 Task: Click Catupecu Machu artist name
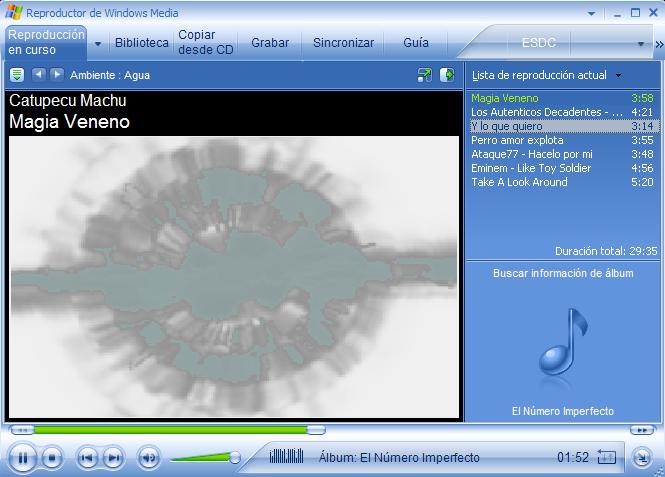[x=68, y=100]
